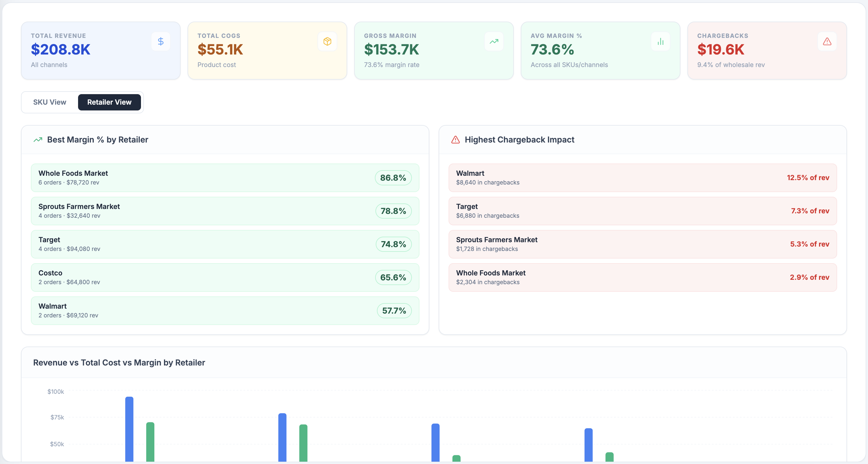
Task: Click the alert icon beside Highest Chargeback Impact
Action: pyautogui.click(x=455, y=140)
